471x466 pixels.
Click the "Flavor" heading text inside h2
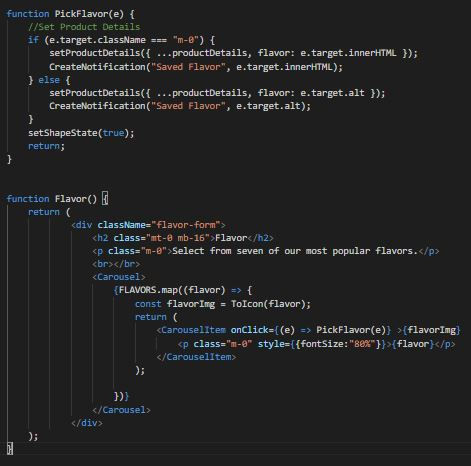tap(231, 238)
